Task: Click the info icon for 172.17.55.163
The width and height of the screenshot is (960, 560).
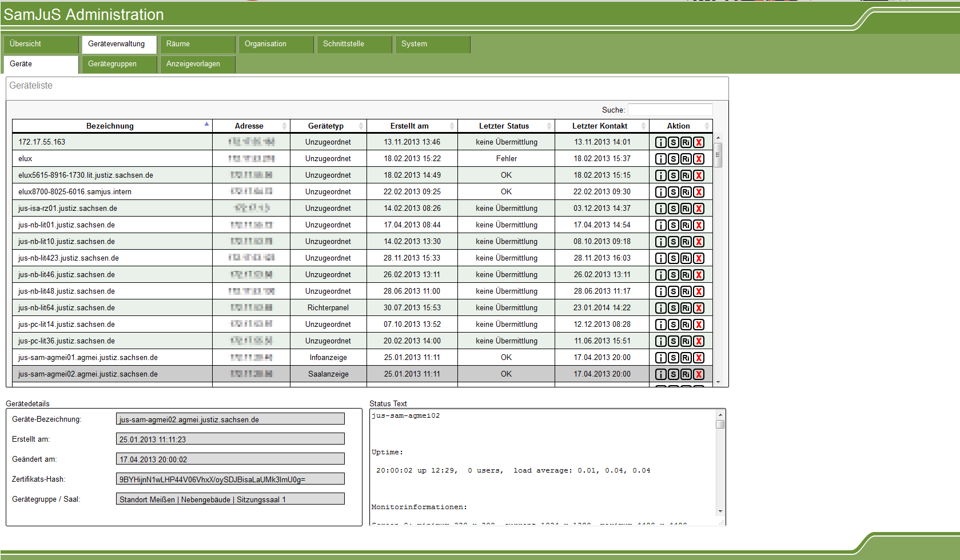Action: pyautogui.click(x=660, y=142)
